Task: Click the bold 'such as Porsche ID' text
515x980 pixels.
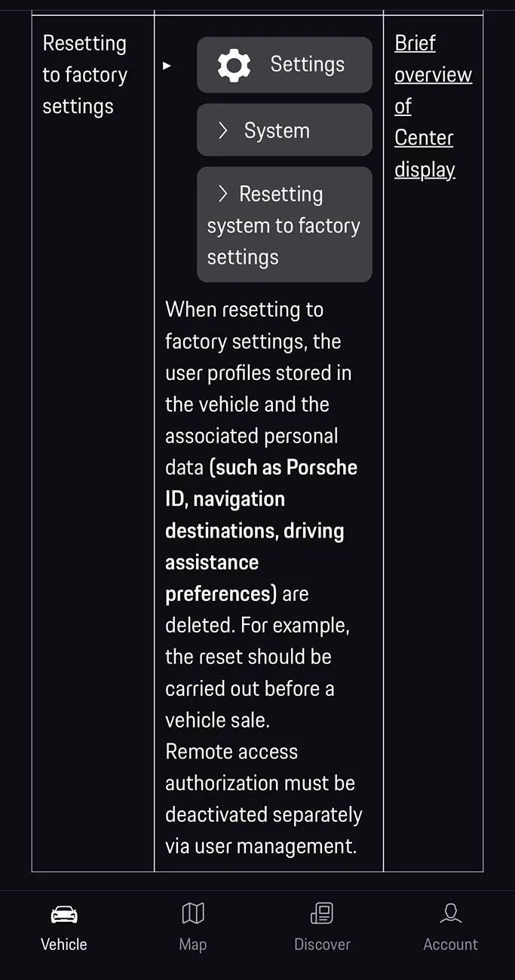Action: click(x=285, y=467)
